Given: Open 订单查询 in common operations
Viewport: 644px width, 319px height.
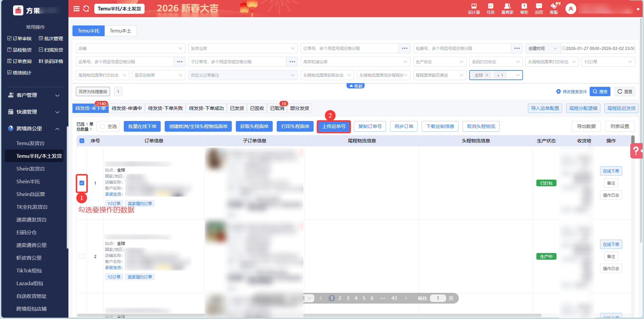Looking at the screenshot, I should (x=19, y=61).
